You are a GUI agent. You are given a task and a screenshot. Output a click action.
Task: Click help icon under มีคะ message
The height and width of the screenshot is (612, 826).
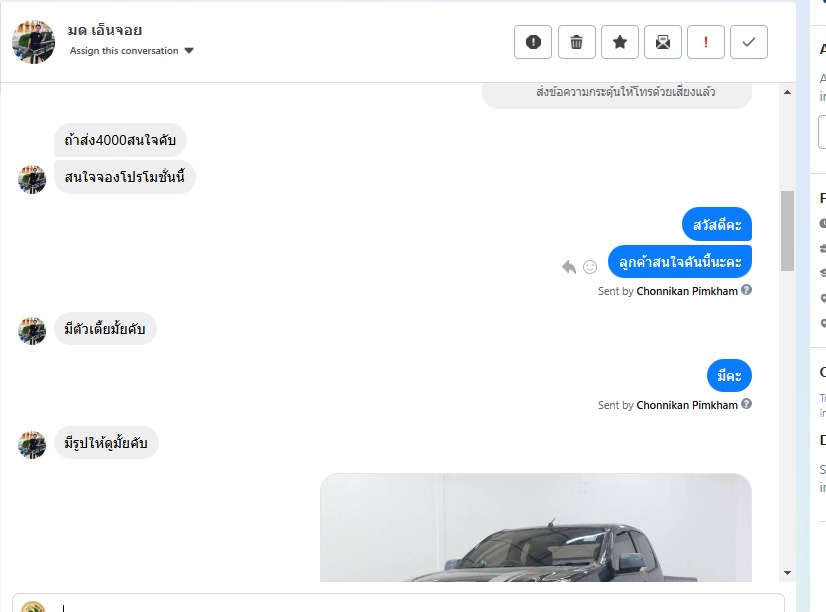pyautogui.click(x=746, y=404)
